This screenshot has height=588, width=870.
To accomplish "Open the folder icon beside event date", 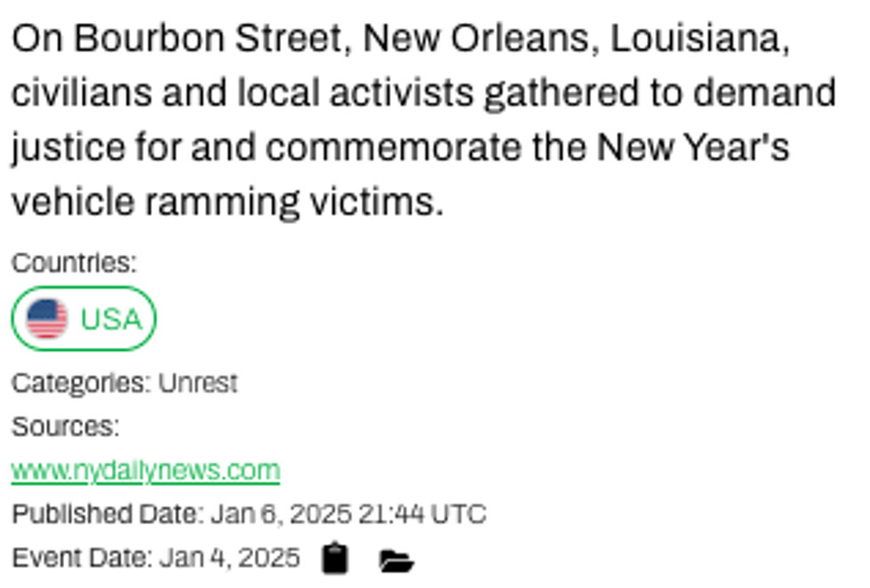I will click(x=396, y=560).
